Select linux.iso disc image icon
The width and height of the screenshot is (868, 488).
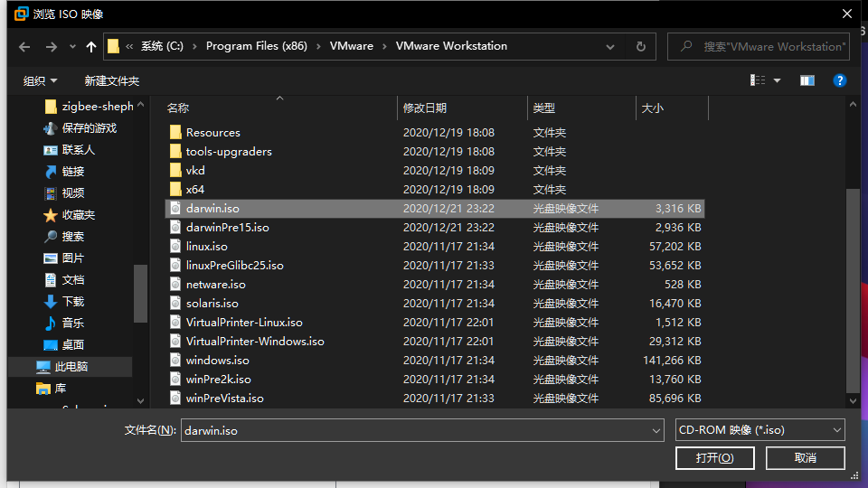pyautogui.click(x=175, y=246)
